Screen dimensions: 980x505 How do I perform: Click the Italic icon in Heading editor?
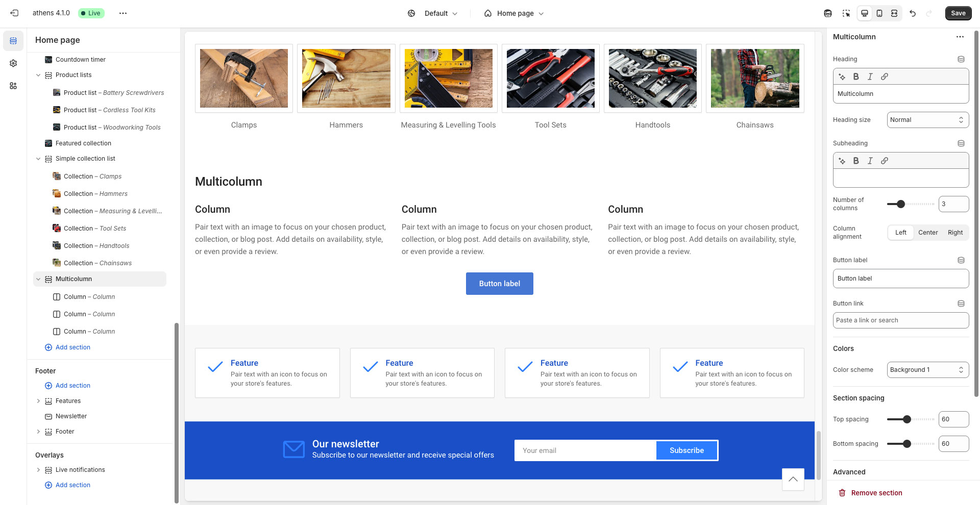coord(870,77)
